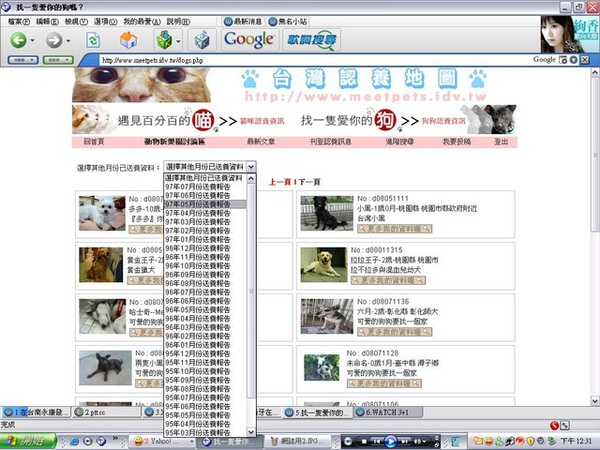
Task: Click the media player Play button in the taskbar
Action: tap(390, 442)
